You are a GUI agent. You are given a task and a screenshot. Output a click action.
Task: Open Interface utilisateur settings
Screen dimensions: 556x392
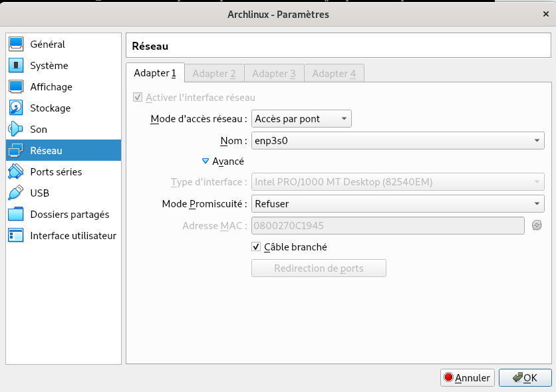[x=63, y=235]
